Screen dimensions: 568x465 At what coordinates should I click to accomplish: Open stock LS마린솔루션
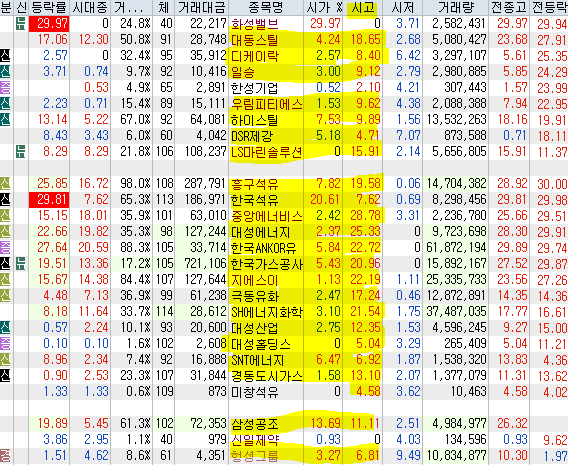pos(267,151)
